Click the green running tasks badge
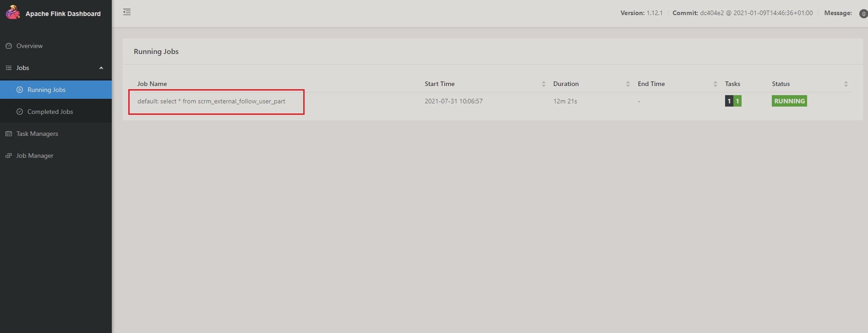Screen dimensions: 868x333 737,101
